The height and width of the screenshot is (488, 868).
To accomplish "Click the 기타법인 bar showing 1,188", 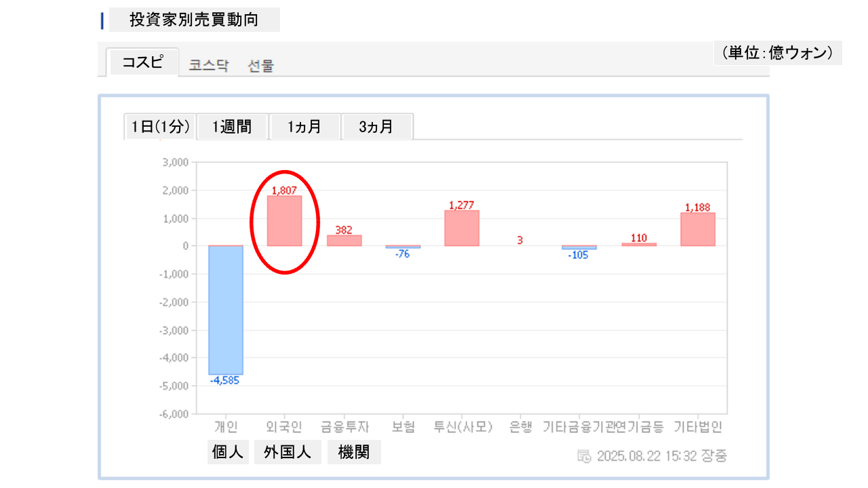I will click(x=698, y=229).
